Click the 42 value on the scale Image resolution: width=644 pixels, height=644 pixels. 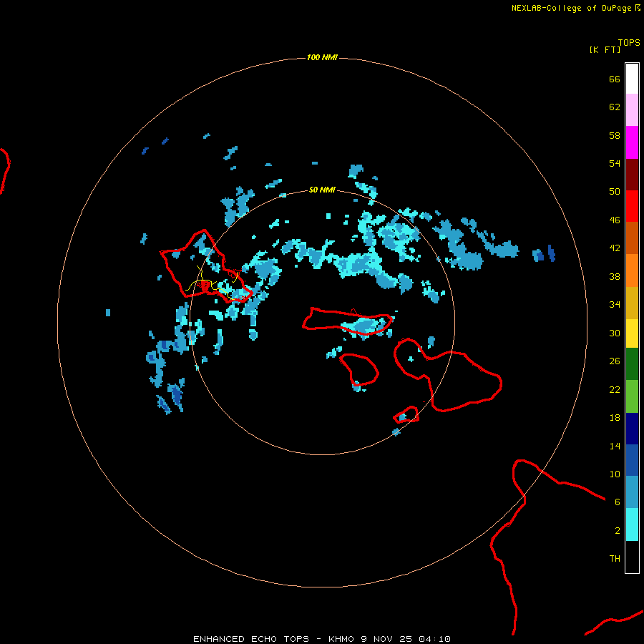coord(615,248)
